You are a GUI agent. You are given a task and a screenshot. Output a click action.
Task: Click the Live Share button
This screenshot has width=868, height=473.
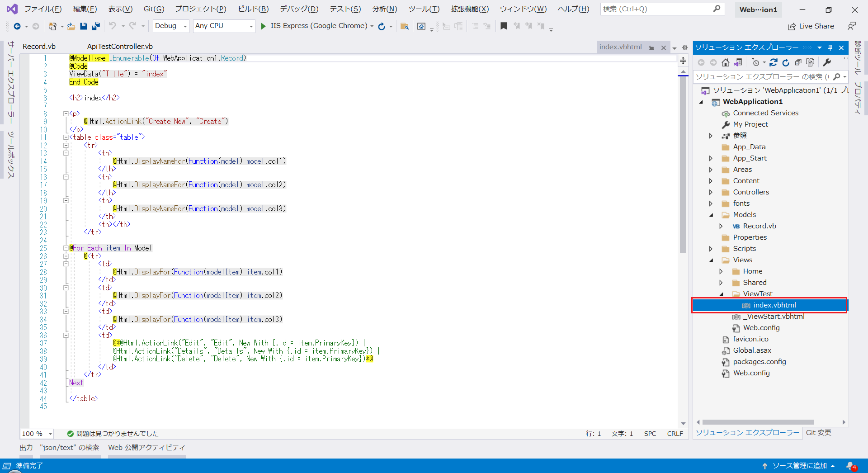(811, 26)
